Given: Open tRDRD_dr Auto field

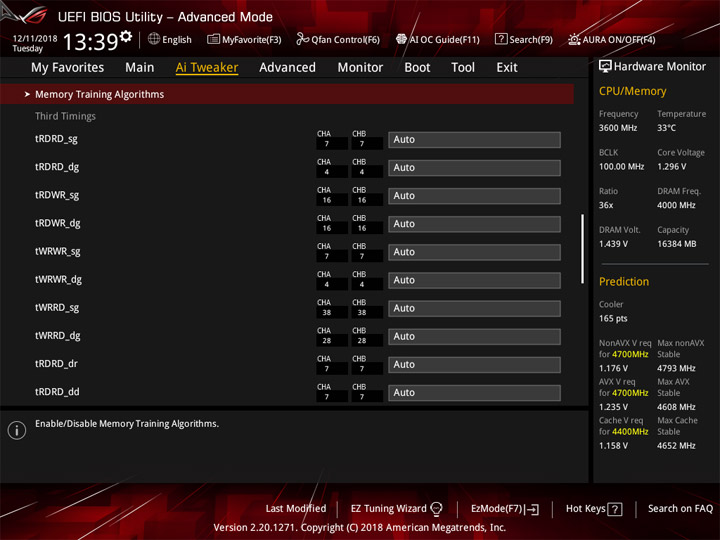Looking at the screenshot, I should pyautogui.click(x=474, y=365).
